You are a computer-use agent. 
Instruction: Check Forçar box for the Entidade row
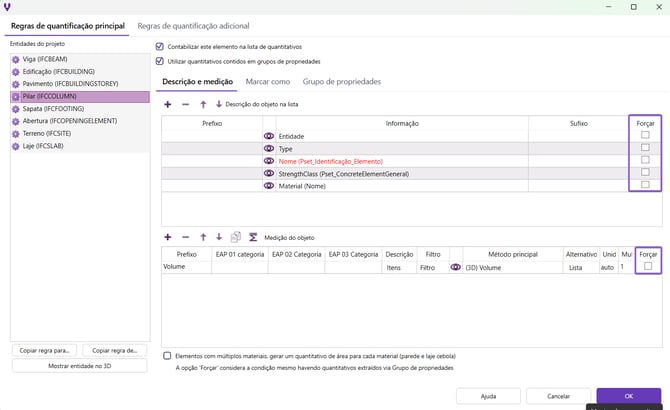click(x=645, y=135)
